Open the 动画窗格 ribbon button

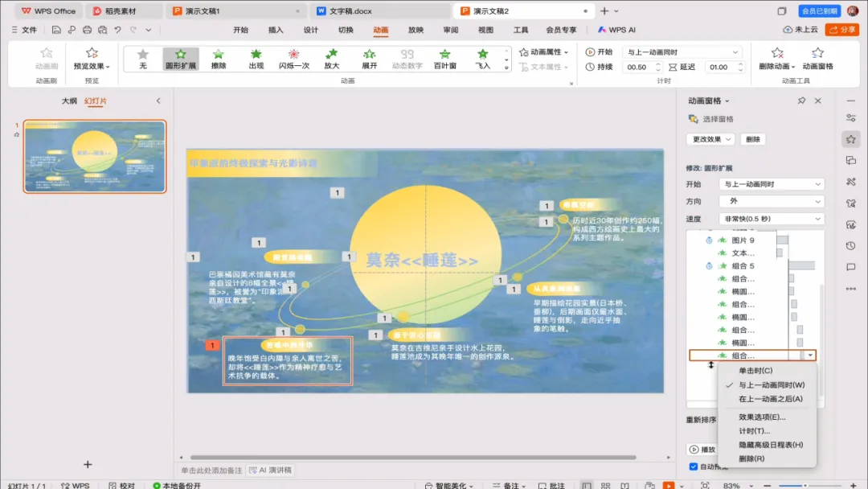tap(817, 59)
